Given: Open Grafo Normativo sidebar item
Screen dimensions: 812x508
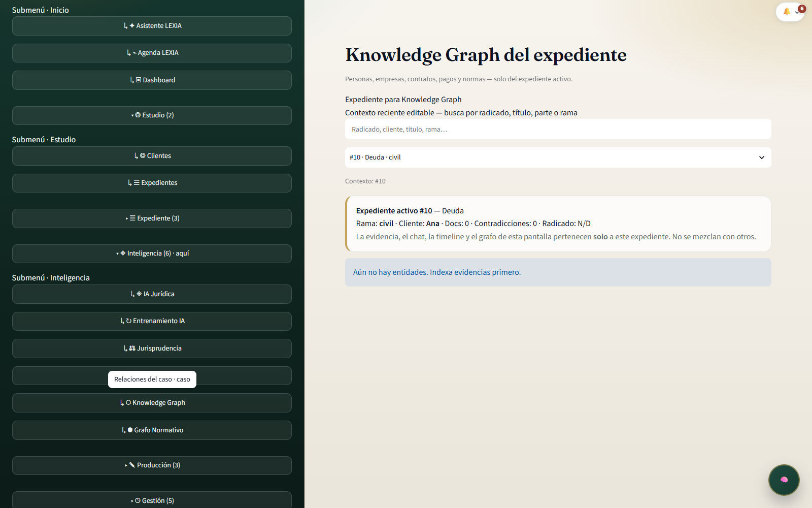Looking at the screenshot, I should (x=152, y=430).
